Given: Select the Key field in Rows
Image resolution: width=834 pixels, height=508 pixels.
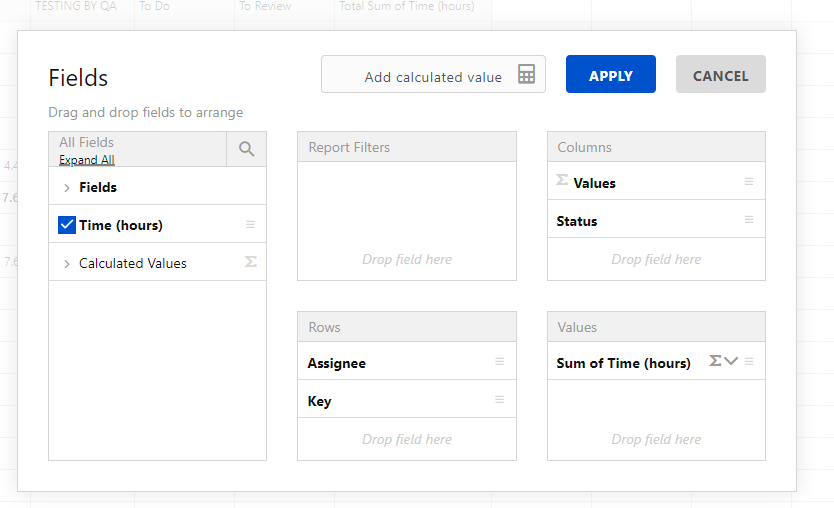Looking at the screenshot, I should tap(320, 401).
